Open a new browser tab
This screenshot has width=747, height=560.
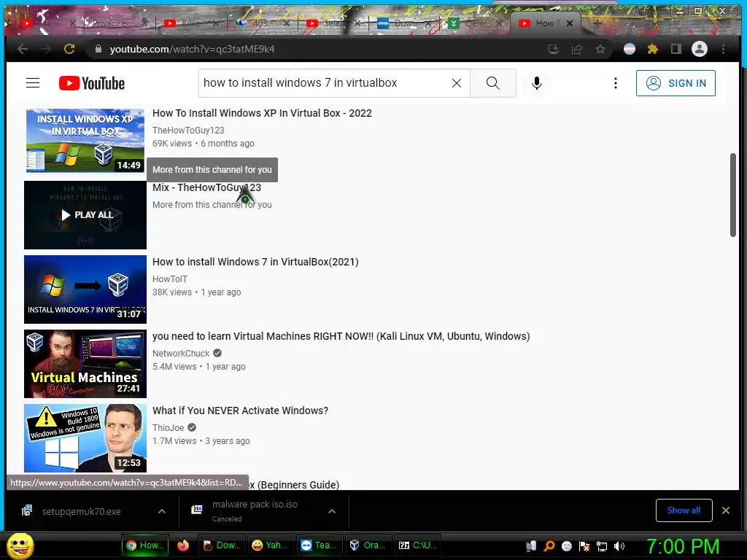[x=597, y=23]
